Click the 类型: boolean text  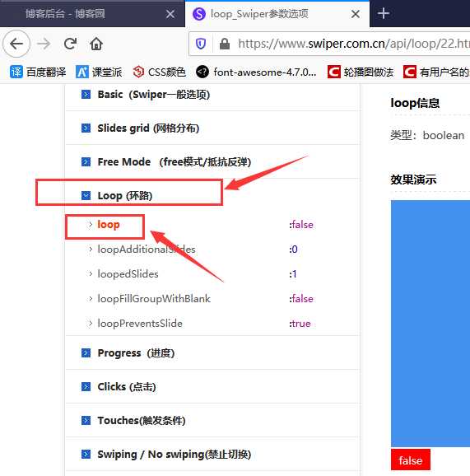(427, 135)
